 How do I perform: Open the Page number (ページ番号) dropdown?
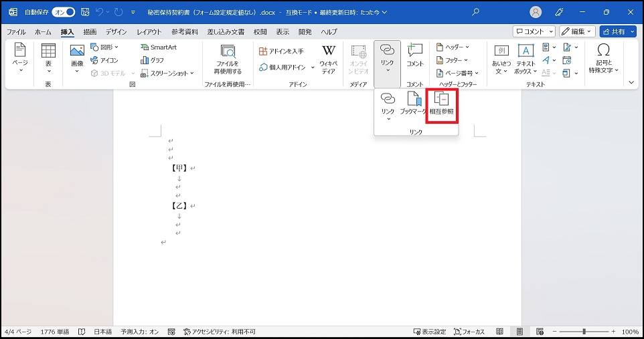[457, 73]
